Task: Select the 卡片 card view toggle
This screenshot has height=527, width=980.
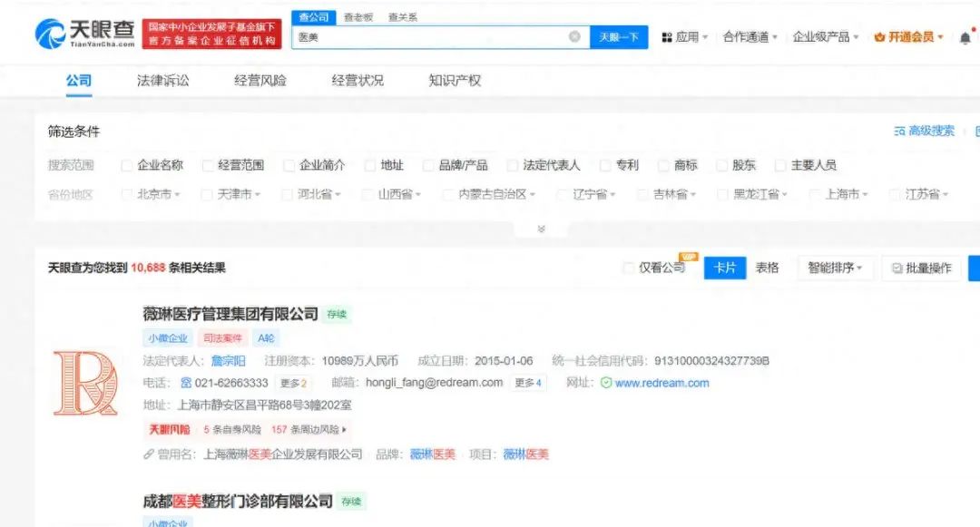Action: click(x=724, y=268)
